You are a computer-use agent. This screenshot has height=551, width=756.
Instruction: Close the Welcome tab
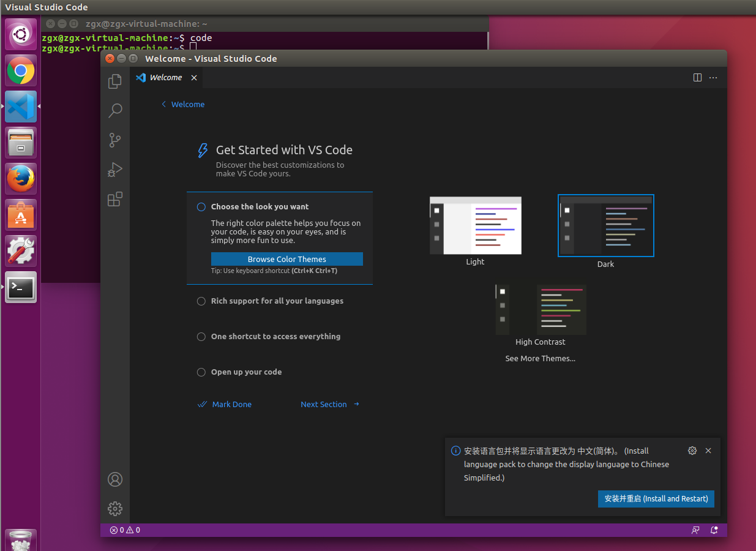coord(194,78)
